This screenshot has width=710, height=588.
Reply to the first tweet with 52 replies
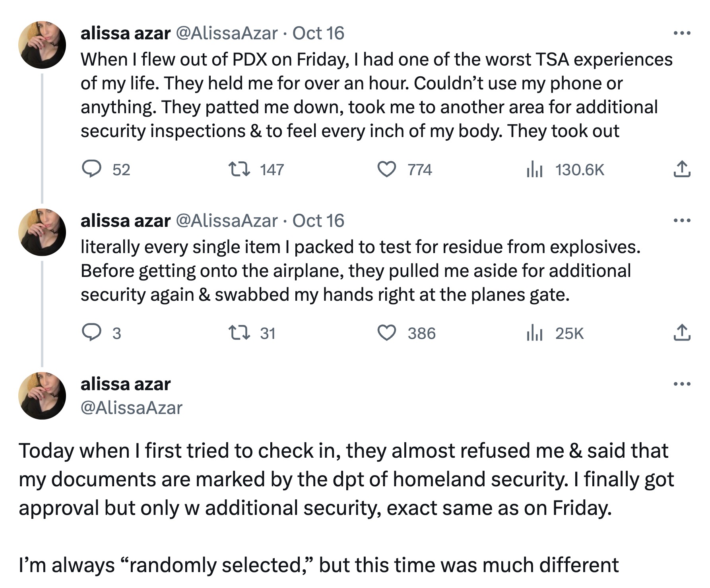[x=91, y=170]
